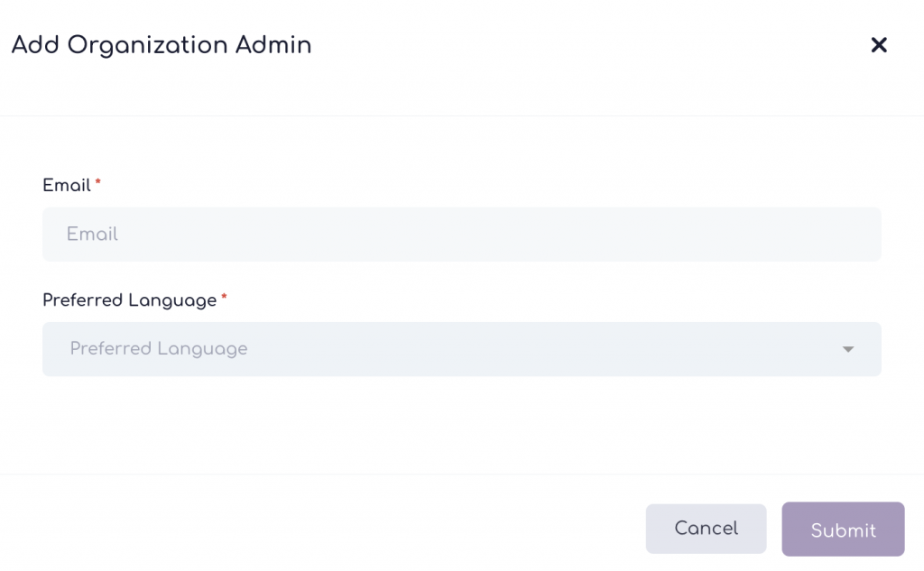Click the Add Organization Admin title
Screen dimensions: 924x571
pyautogui.click(x=162, y=45)
